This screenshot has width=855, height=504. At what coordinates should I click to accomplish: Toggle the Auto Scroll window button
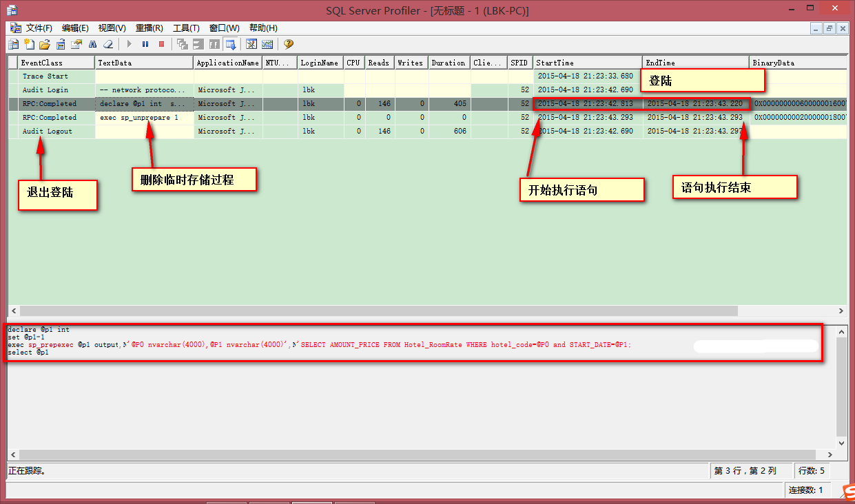[x=231, y=45]
